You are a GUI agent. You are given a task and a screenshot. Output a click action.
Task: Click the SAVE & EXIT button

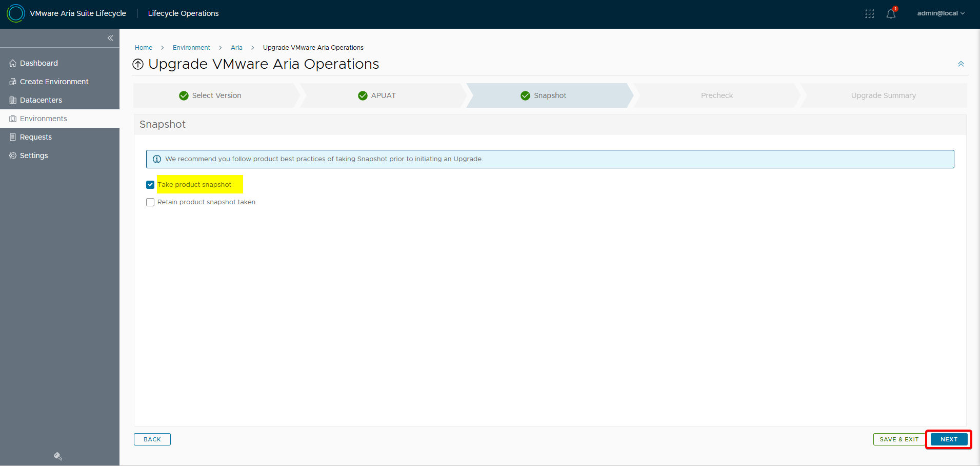pos(898,439)
